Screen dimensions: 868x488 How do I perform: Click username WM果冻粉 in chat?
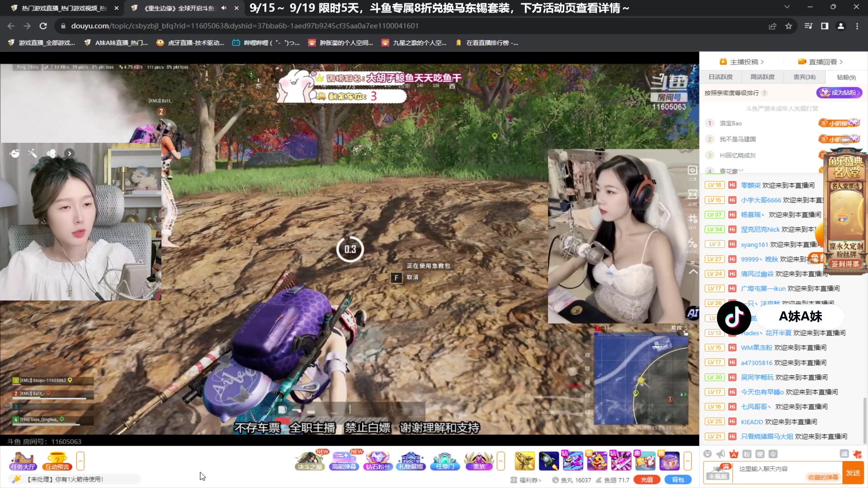point(756,348)
